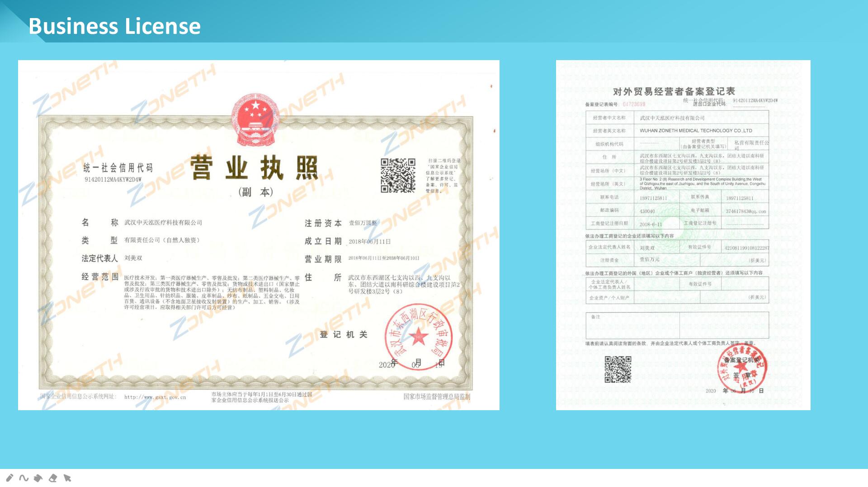Select the pencil annotation tool
This screenshot has width=868, height=487.
coord(9,478)
